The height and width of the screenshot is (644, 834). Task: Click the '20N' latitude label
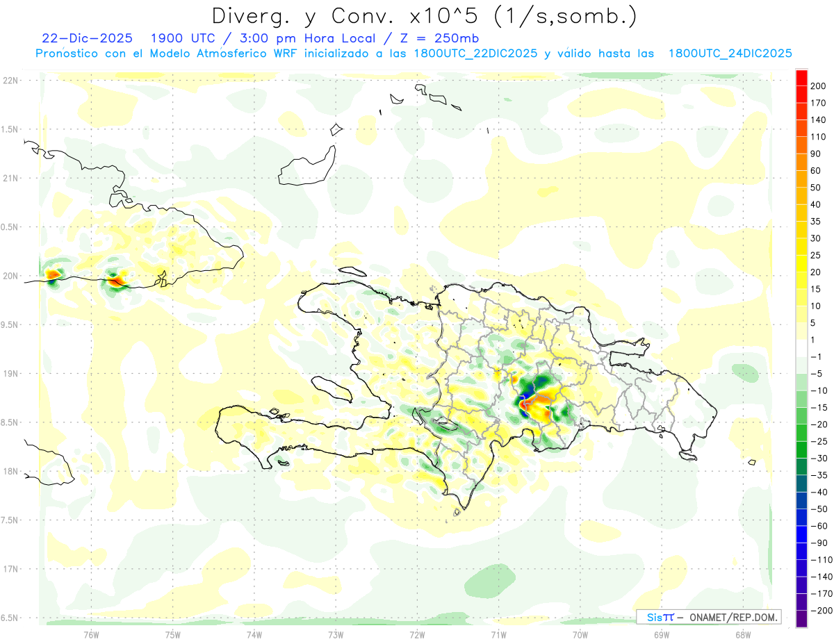[x=10, y=276]
